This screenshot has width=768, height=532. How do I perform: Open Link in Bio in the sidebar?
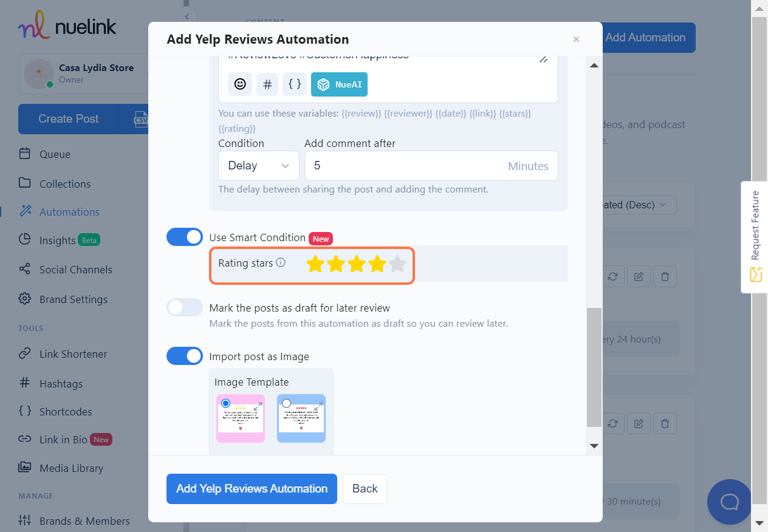click(65, 440)
